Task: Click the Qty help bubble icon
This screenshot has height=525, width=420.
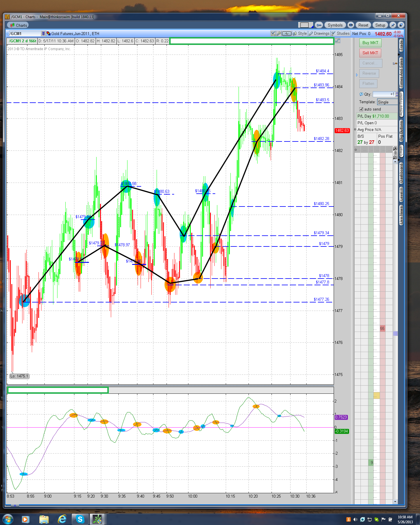Action: pos(361,94)
